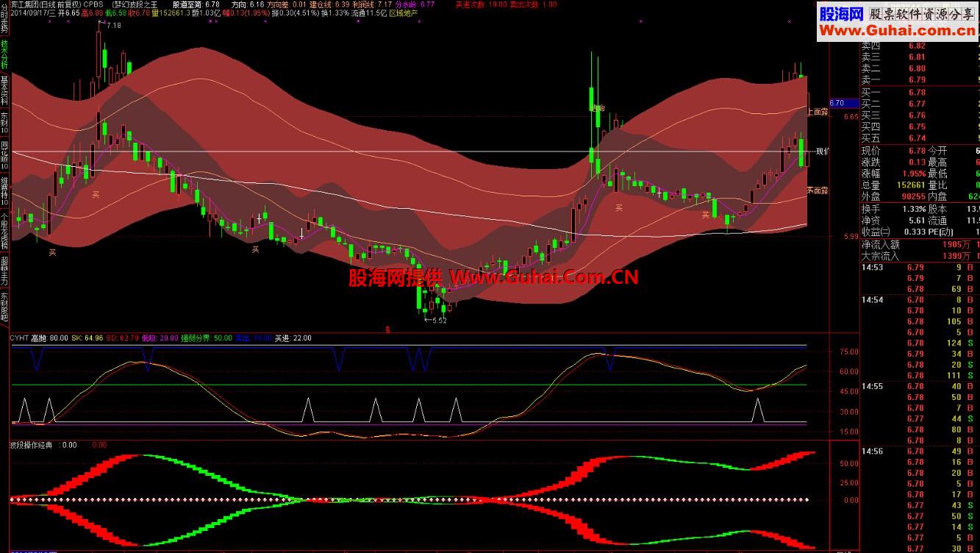Open the 同花顺10 sidebar tab
The height and width of the screenshot is (553, 980).
(x=4, y=155)
